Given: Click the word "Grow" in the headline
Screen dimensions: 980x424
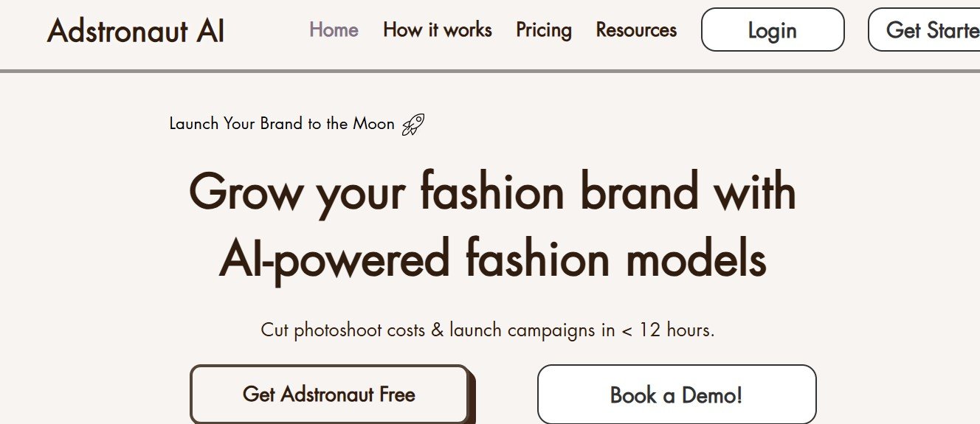Looking at the screenshot, I should pos(246,192).
